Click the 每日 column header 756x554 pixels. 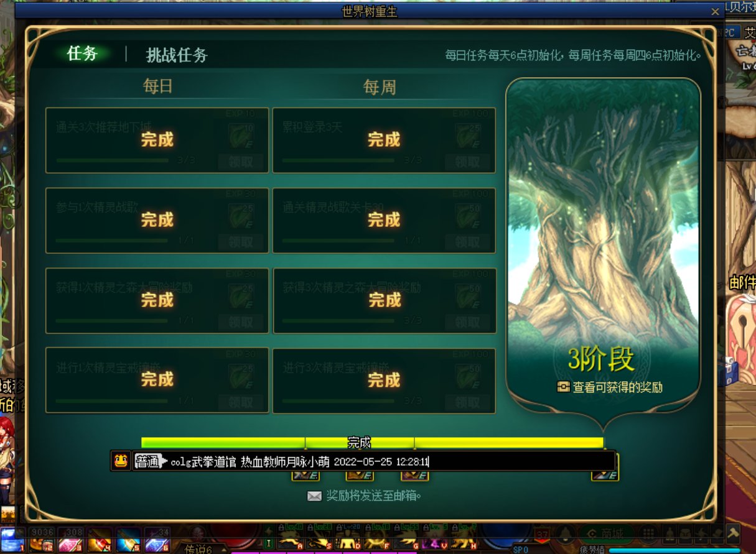click(x=157, y=87)
